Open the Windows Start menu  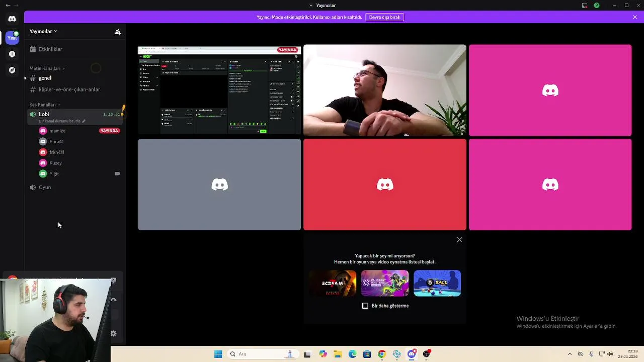click(218, 354)
